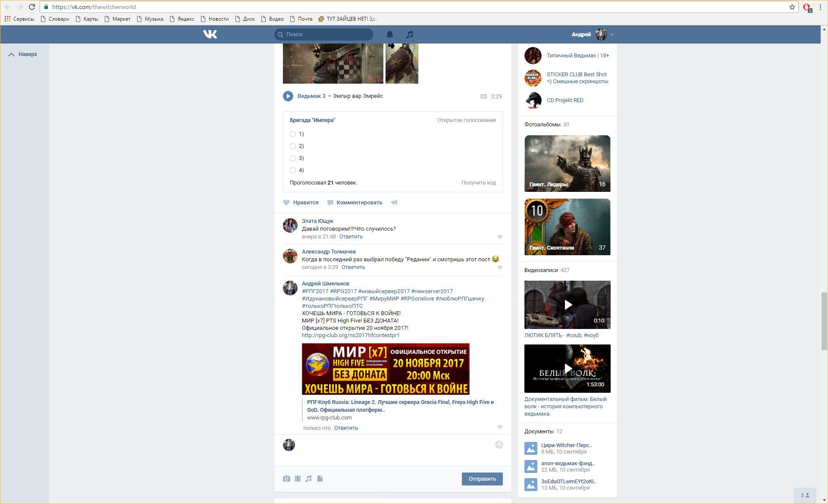The height and width of the screenshot is (504, 828).
Task: Play the Ведьмак 3 audio track
Action: pos(288,96)
